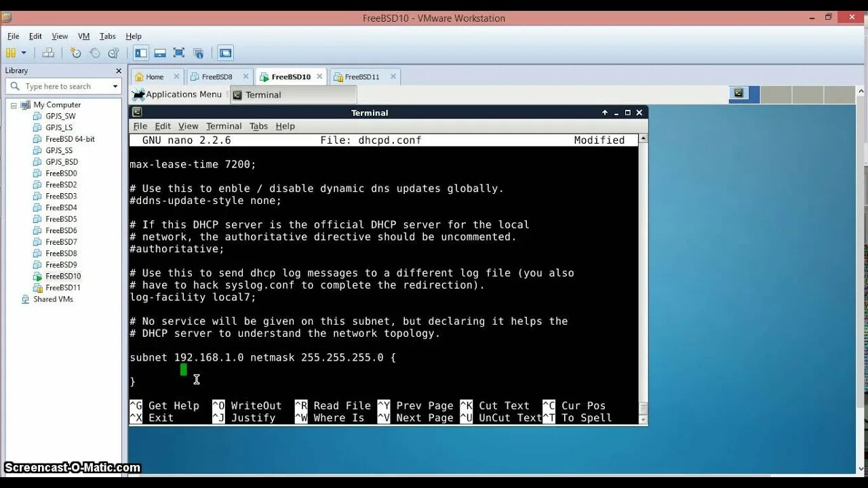This screenshot has height=488, width=868.
Task: Close the FreeBSD10 tab
Action: tap(319, 77)
